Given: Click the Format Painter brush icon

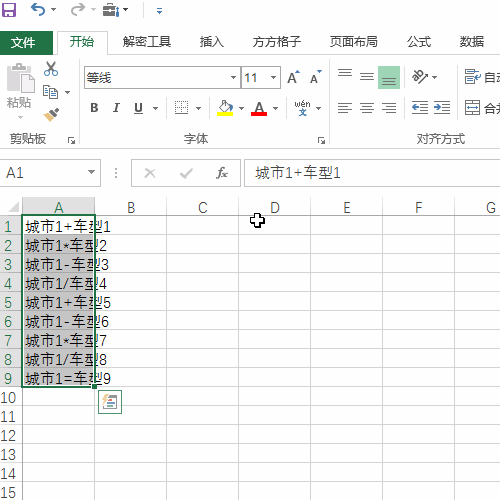Looking at the screenshot, I should pyautogui.click(x=51, y=114).
